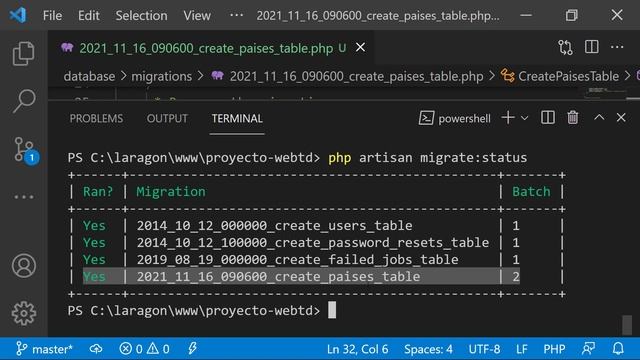Click '2014_10_12_000000_create_users_table' row text

274,226
